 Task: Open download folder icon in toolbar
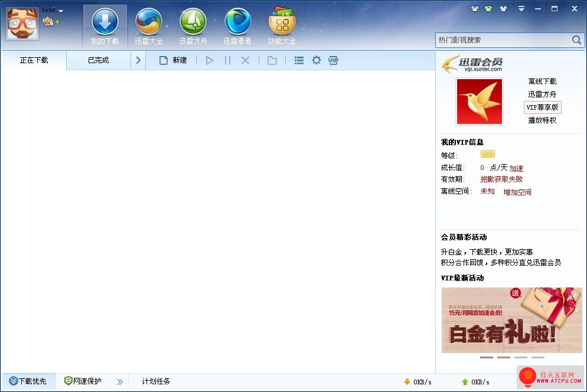point(272,60)
